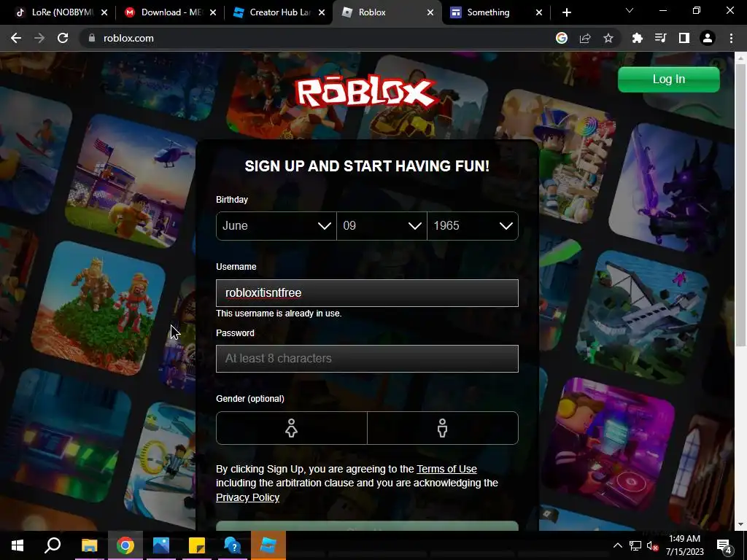The image size is (747, 560).
Task: Open the Chrome profile avatar menu
Action: click(x=708, y=38)
